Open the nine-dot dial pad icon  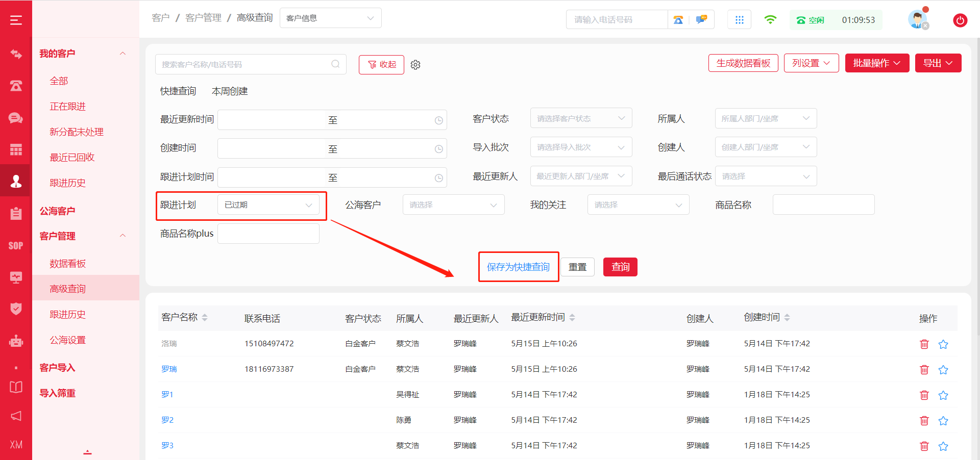[x=739, y=20]
